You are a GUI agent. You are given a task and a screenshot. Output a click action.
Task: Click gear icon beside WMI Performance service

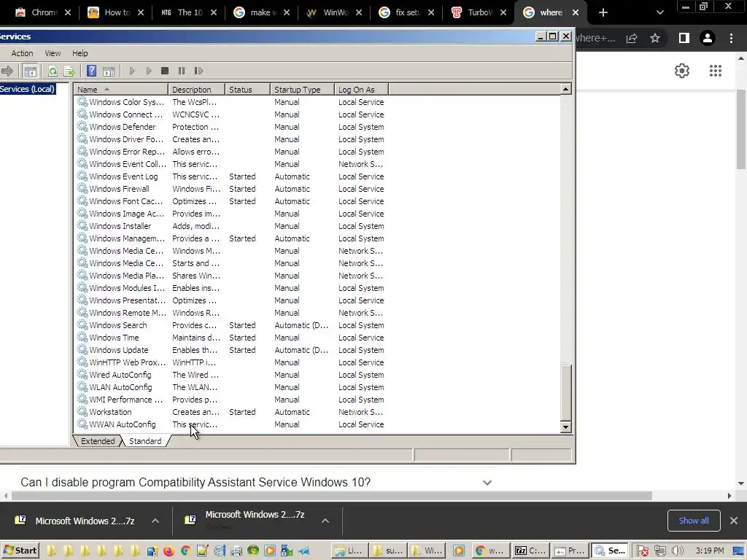tap(82, 399)
